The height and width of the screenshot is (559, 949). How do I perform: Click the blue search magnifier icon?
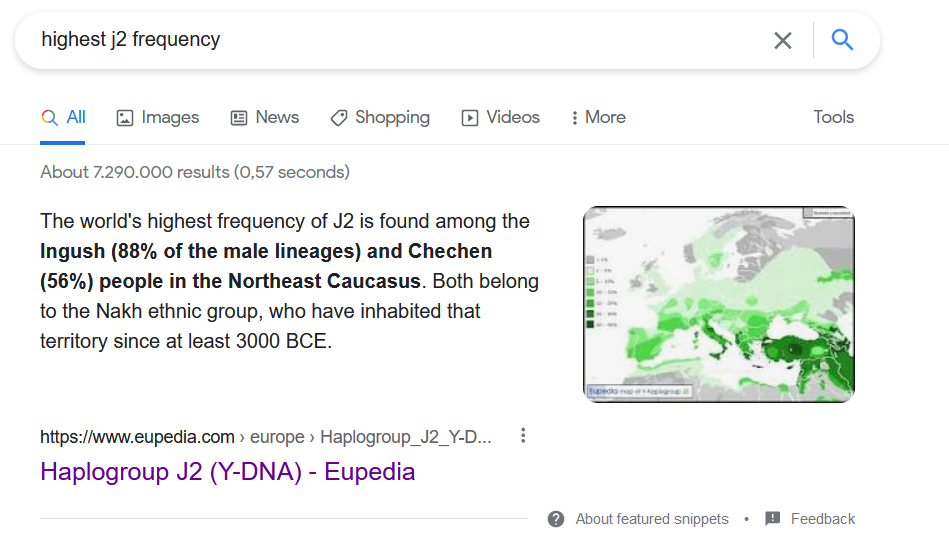[842, 40]
